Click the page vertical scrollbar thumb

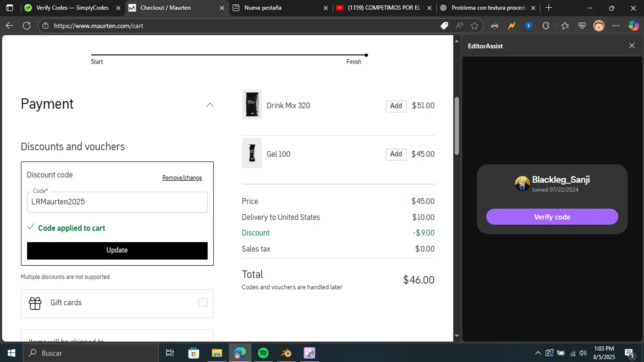tap(457, 125)
